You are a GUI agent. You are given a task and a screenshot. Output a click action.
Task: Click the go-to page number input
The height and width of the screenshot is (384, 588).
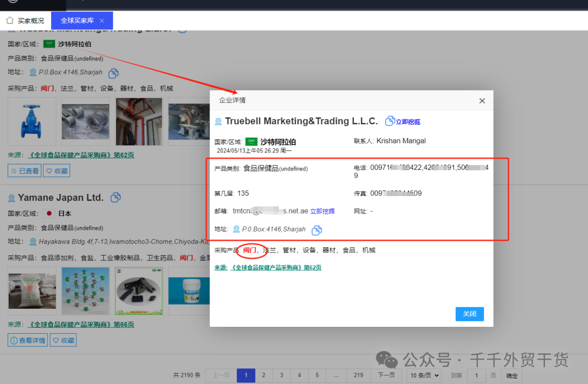(x=476, y=375)
